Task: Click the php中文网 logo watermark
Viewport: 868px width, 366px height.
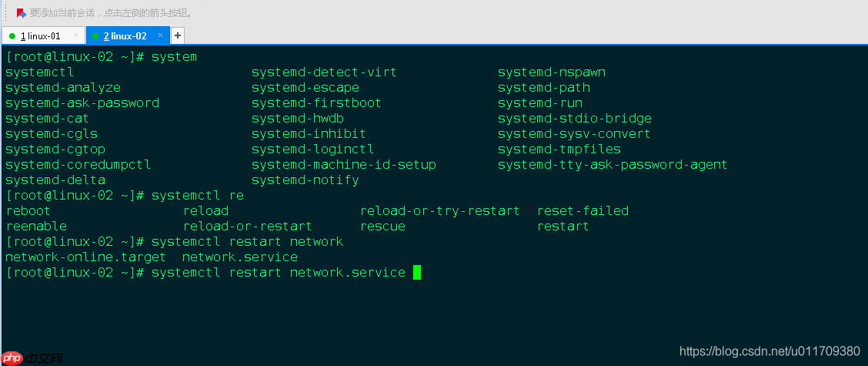Action: (x=33, y=358)
